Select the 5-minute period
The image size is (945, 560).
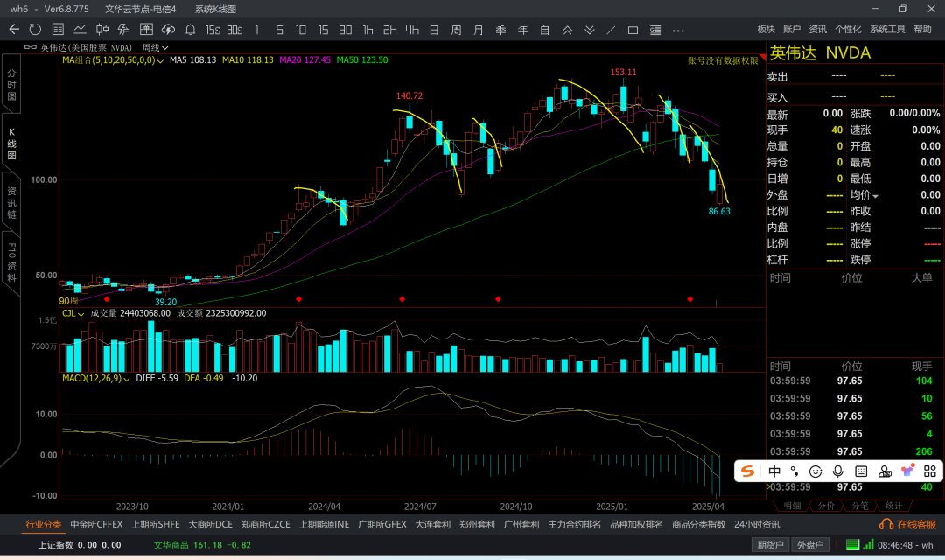[279, 30]
